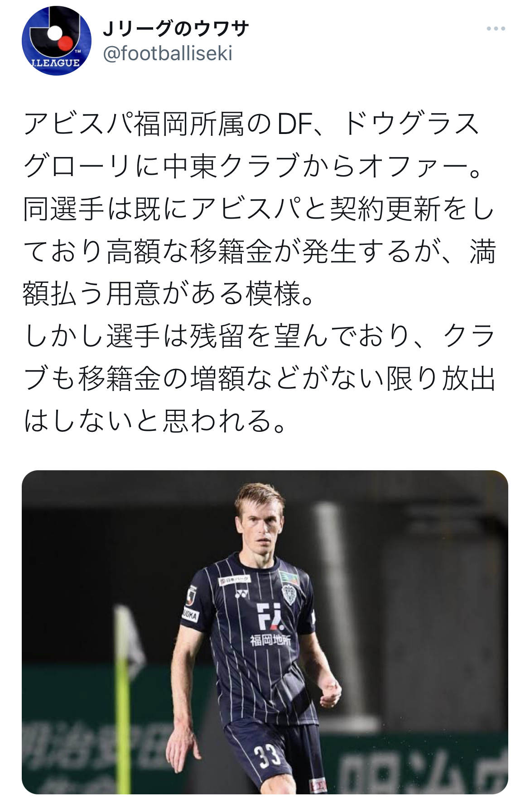Open the attached player photo
The width and height of the screenshot is (530, 812).
coord(265,632)
